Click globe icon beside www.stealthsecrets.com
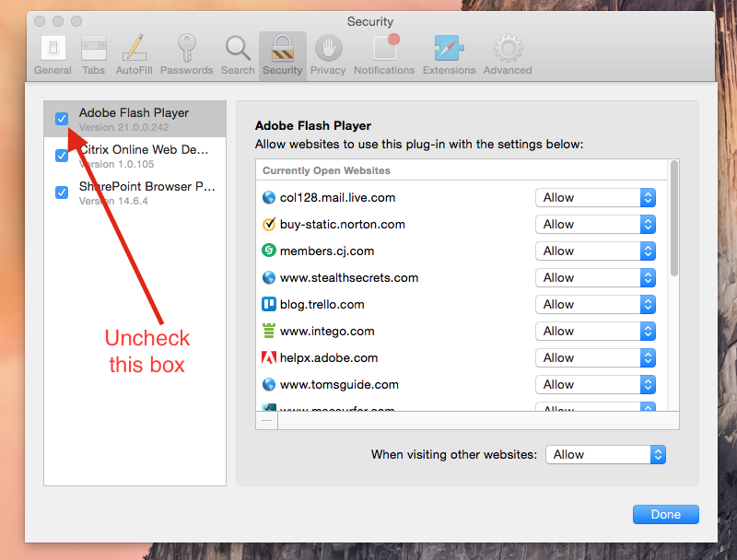Image resolution: width=737 pixels, height=560 pixels. (x=269, y=277)
